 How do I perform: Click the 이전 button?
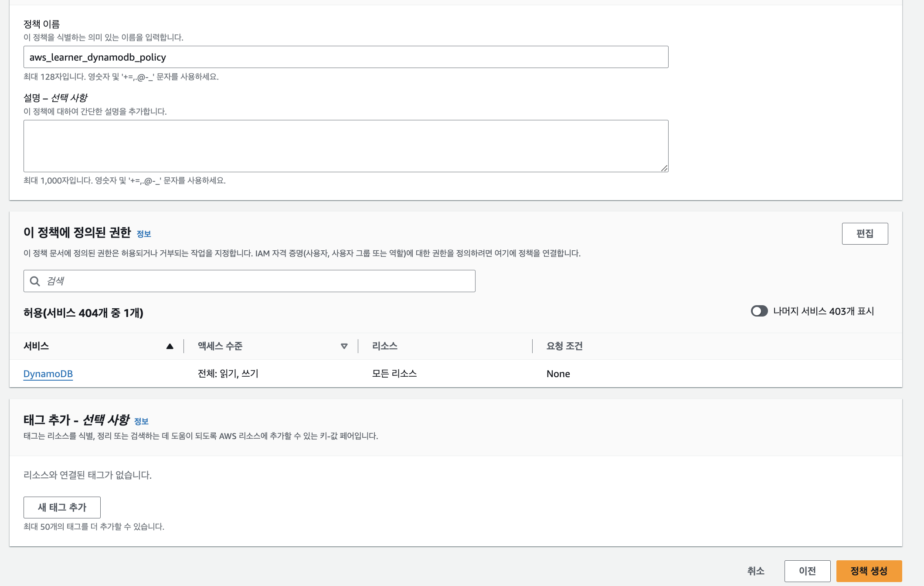807,571
